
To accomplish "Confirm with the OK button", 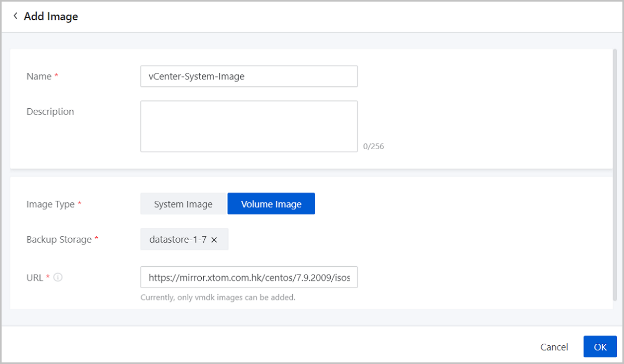I will (600, 347).
